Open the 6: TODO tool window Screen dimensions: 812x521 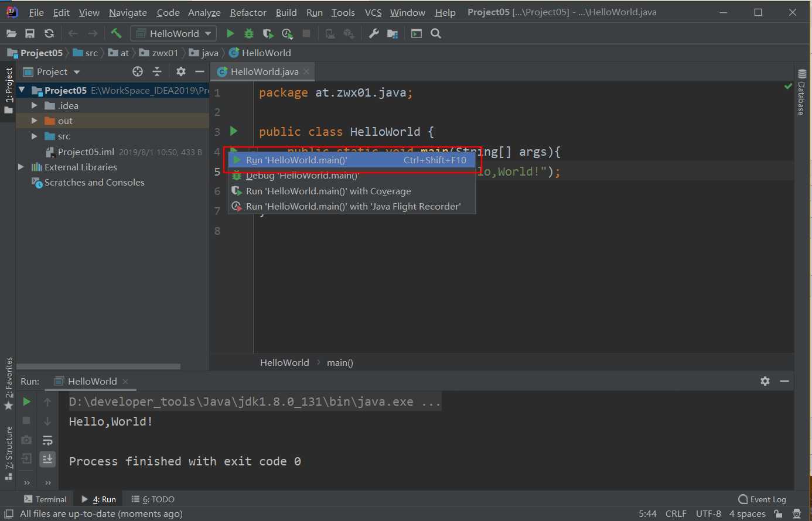153,499
